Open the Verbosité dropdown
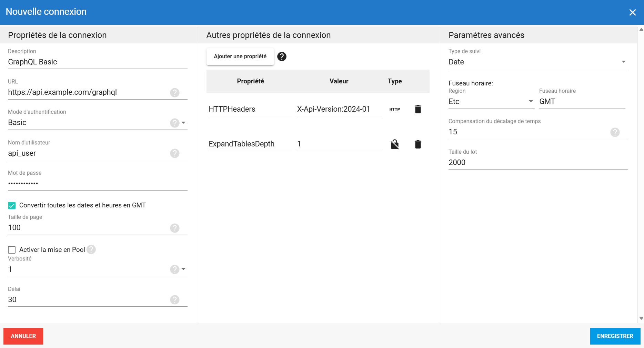 click(x=183, y=269)
